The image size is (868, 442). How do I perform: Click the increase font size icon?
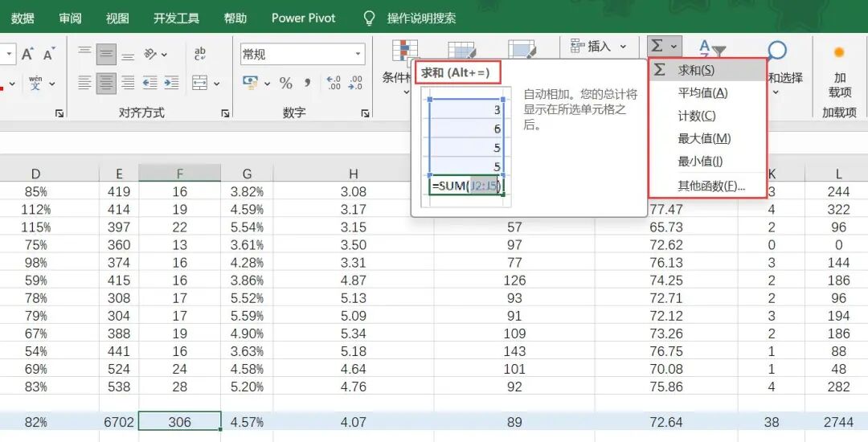coord(27,54)
